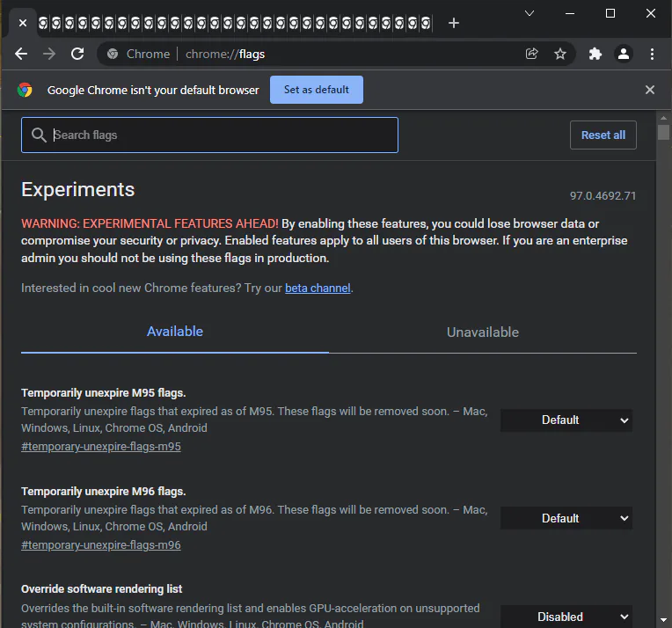The image size is (672, 628).
Task: Open Override software rendering list dropdown
Action: pyautogui.click(x=566, y=617)
